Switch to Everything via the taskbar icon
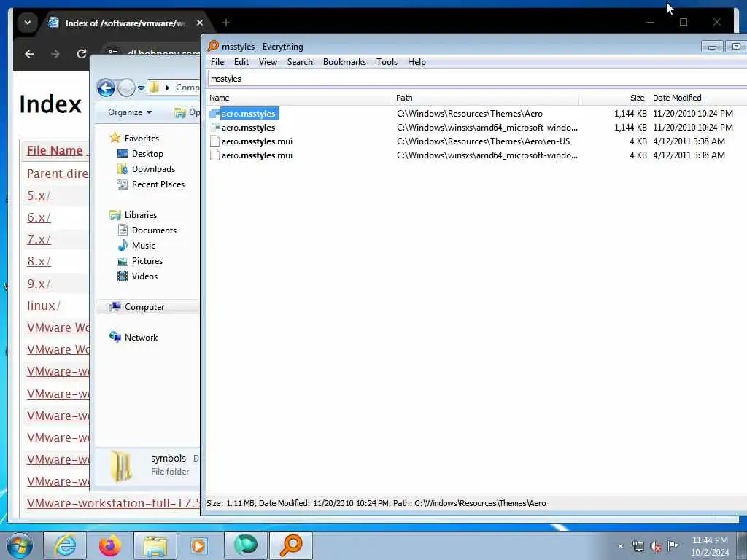 (291, 545)
